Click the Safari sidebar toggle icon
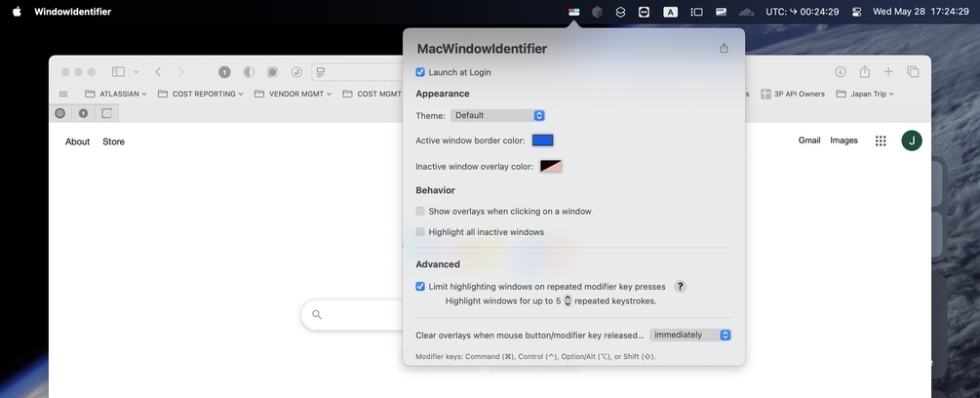The image size is (980, 398). tap(118, 72)
